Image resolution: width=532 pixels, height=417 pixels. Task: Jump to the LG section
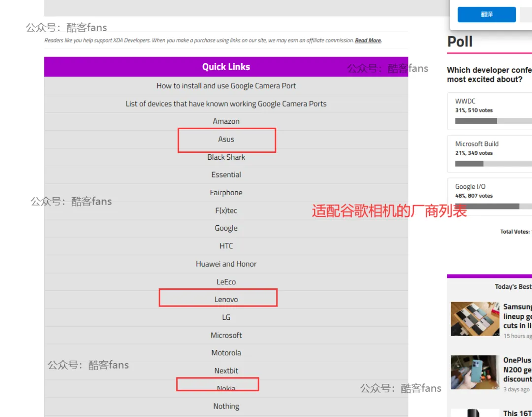point(226,317)
